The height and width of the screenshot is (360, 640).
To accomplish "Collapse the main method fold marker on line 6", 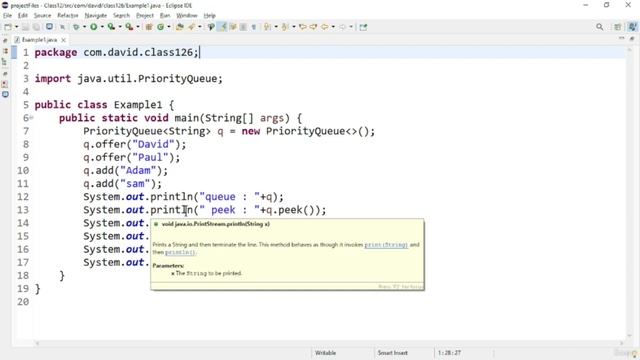I will (31, 118).
